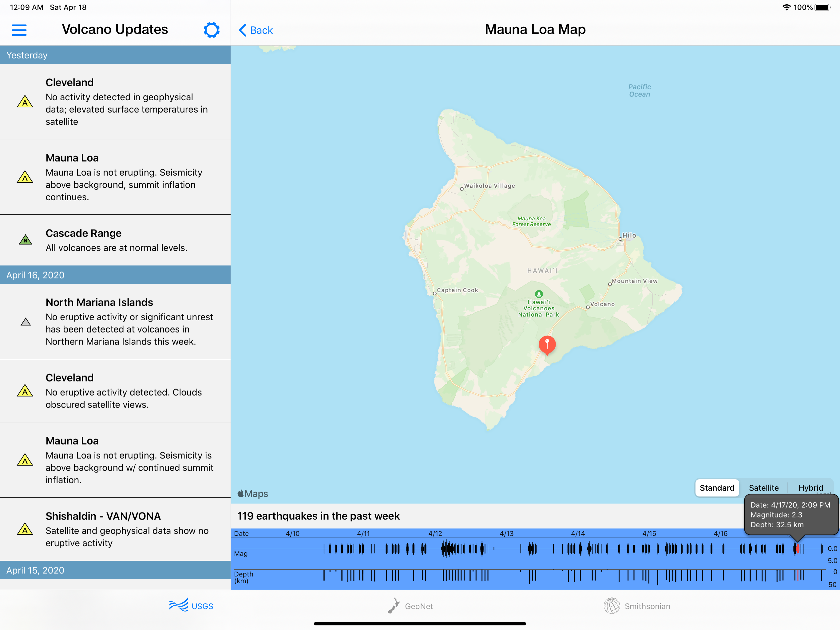840x630 pixels.
Task: Open Yesterday's Mauna Loa update
Action: point(115,177)
